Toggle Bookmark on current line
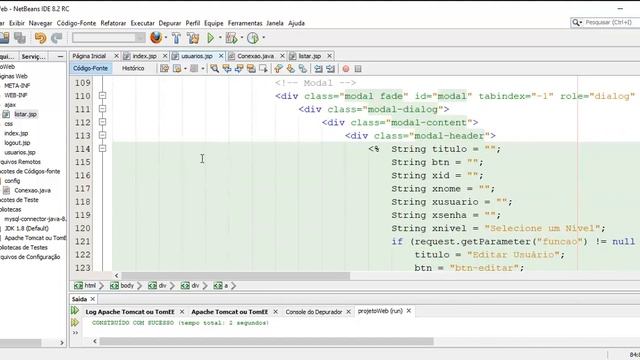640x360 pixels. (303, 69)
